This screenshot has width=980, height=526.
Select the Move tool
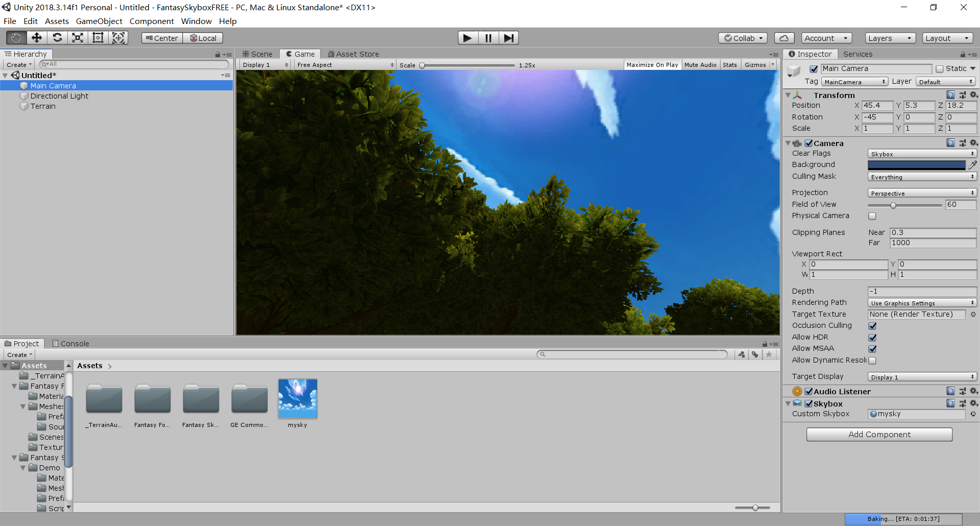(x=36, y=37)
